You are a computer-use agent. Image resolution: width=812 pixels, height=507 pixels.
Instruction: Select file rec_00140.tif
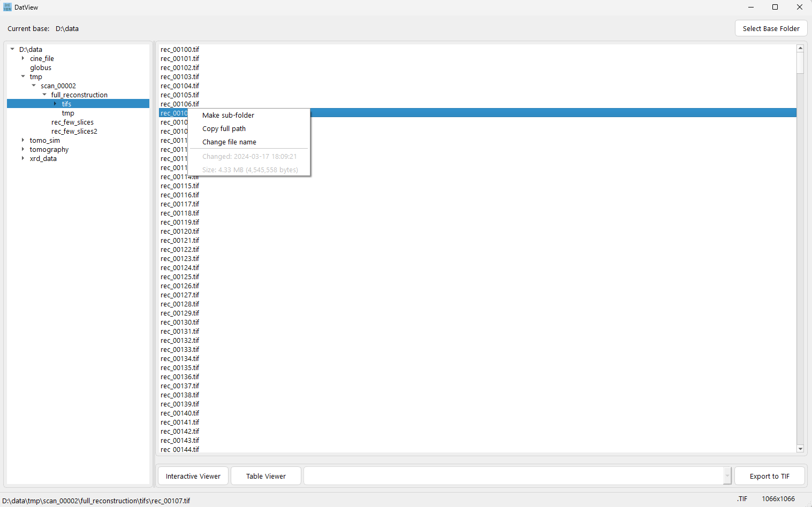point(180,413)
